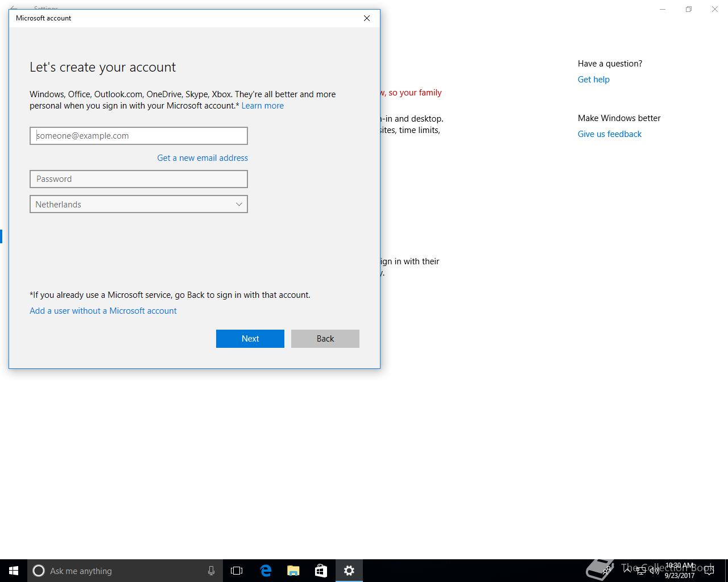The image size is (728, 582).
Task: Open the Windows Start menu
Action: (x=14, y=571)
